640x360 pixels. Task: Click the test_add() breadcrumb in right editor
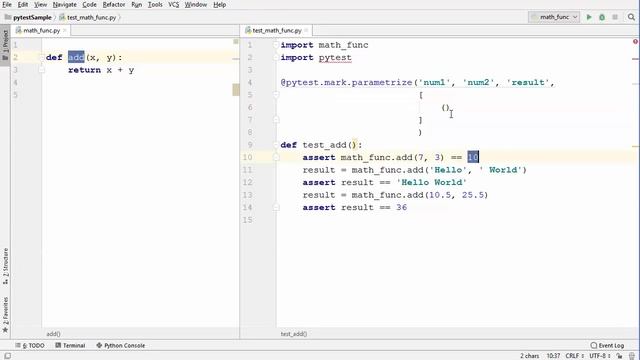[294, 334]
